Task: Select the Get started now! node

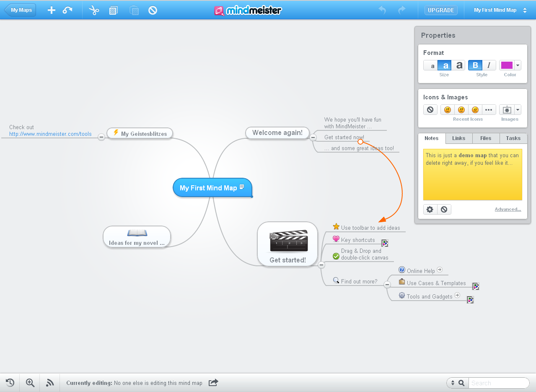Action: [x=344, y=137]
